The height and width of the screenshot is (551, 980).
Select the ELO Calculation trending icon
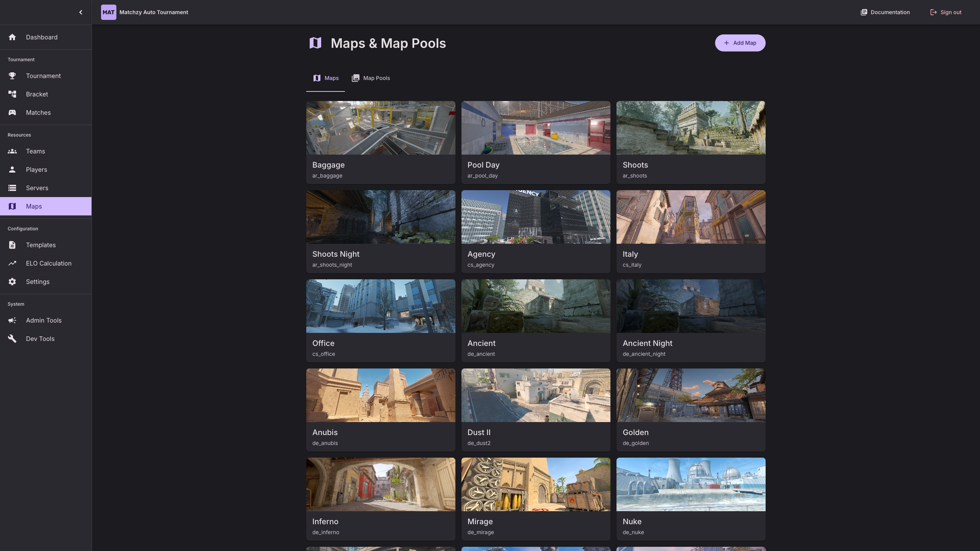coord(12,263)
